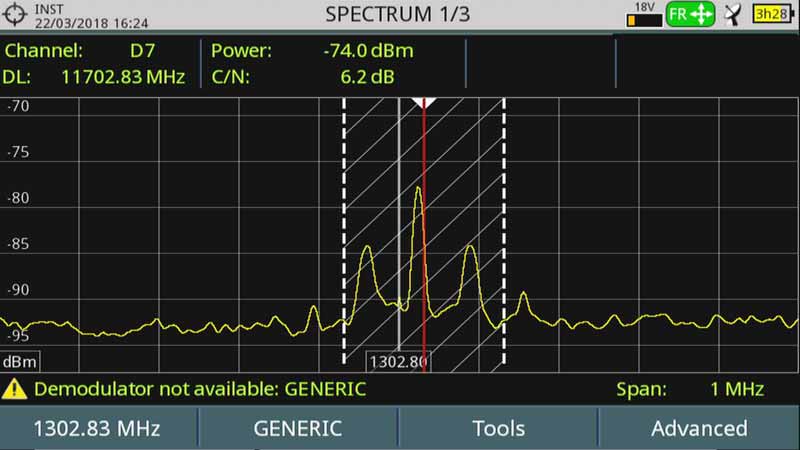Click the -70 reference level label
Screen dimensions: 800x450
18,106
